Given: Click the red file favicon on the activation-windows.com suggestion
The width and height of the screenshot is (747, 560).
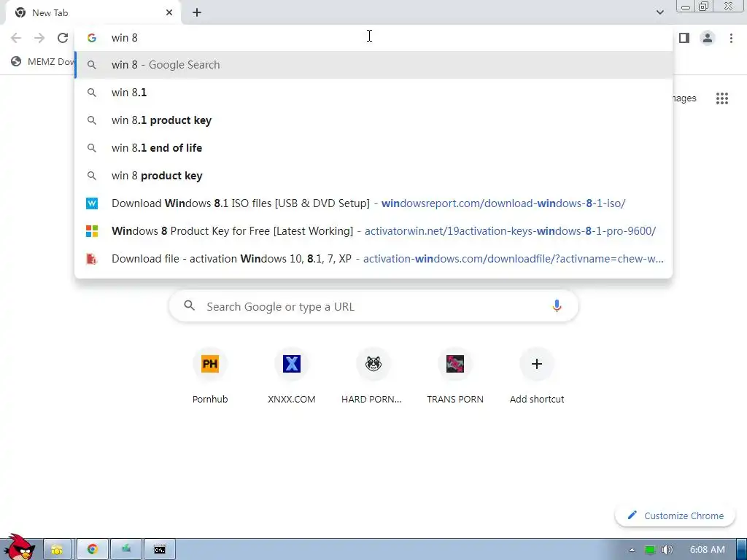Looking at the screenshot, I should (x=91, y=259).
